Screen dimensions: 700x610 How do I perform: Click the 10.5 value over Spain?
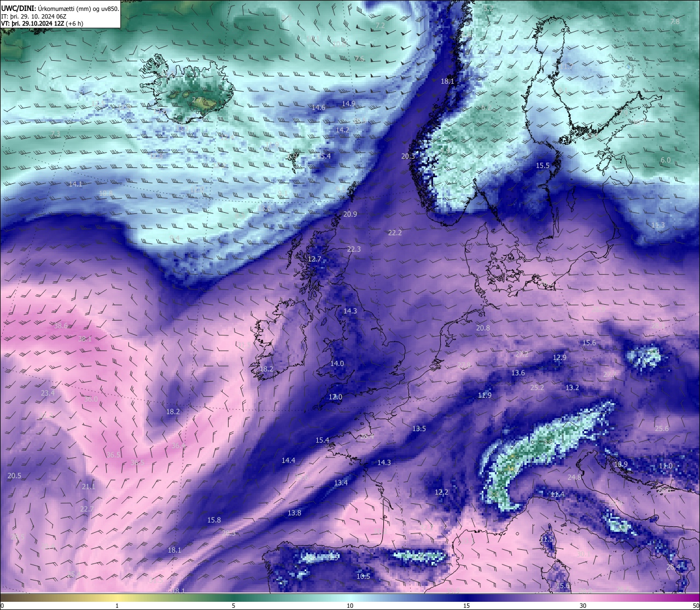tap(363, 576)
